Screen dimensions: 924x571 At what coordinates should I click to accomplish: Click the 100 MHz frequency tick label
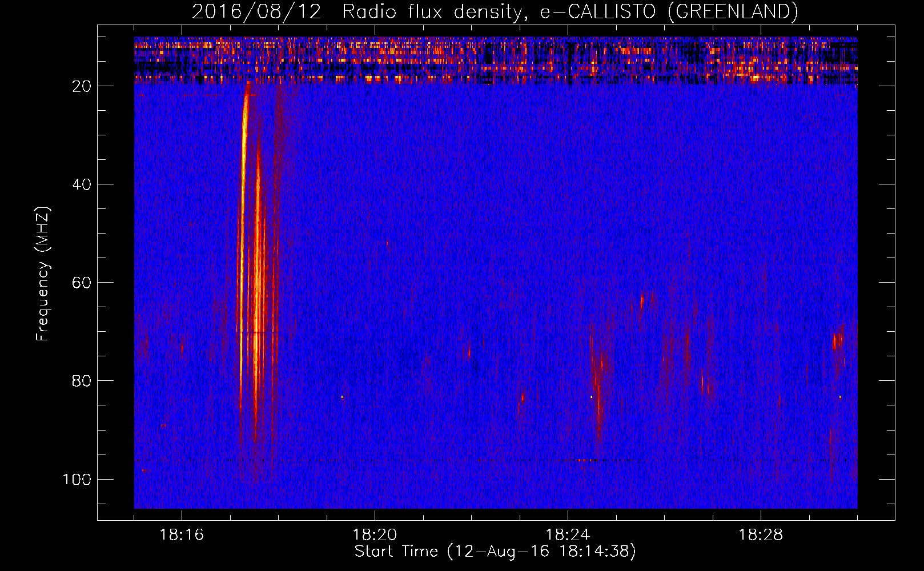pos(77,479)
